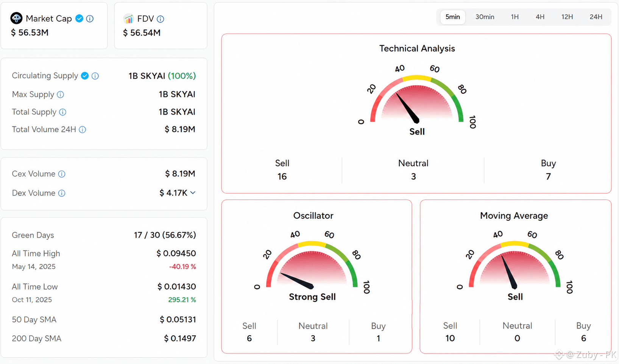Switch to the 12H timeframe tab

pos(567,17)
